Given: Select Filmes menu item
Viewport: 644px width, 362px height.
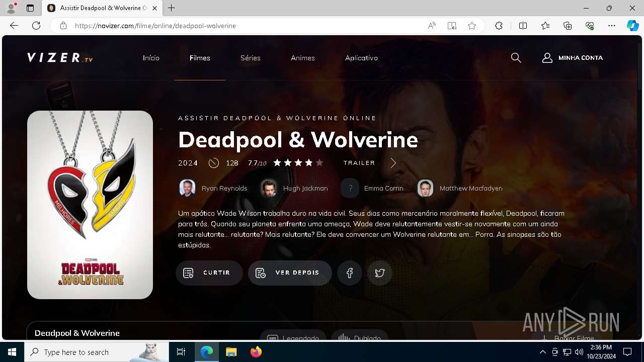Looking at the screenshot, I should [200, 58].
